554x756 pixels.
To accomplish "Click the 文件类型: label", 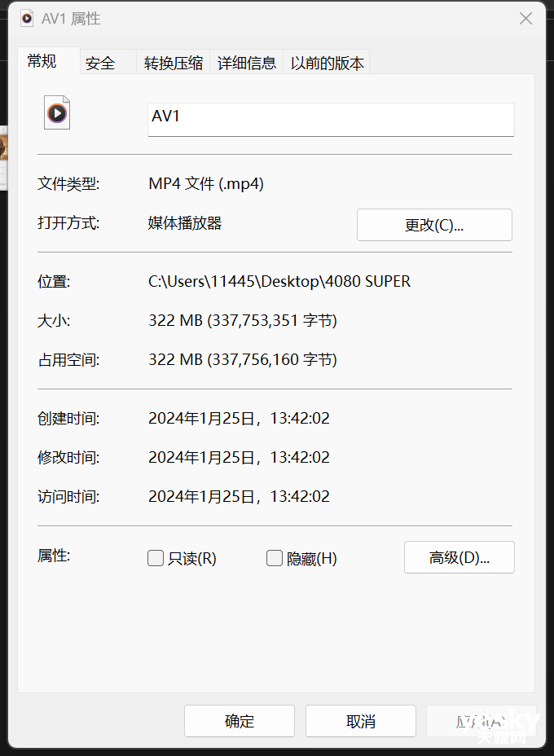I will tap(68, 183).
